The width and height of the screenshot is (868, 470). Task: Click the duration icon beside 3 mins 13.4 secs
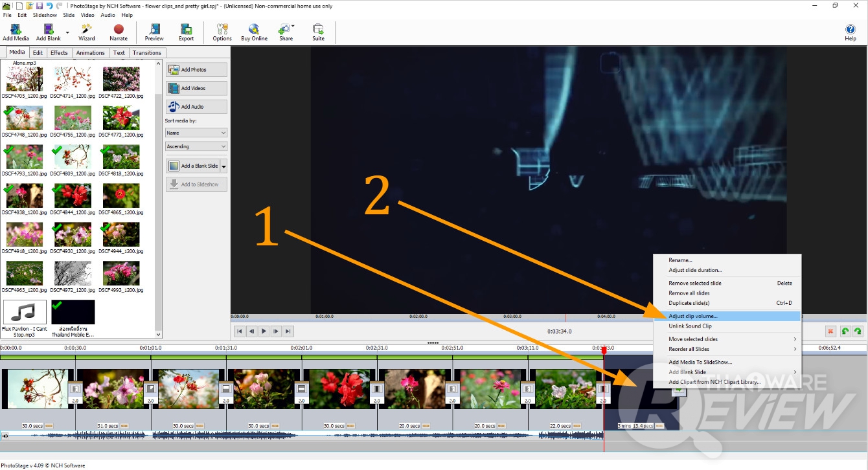coord(659,426)
